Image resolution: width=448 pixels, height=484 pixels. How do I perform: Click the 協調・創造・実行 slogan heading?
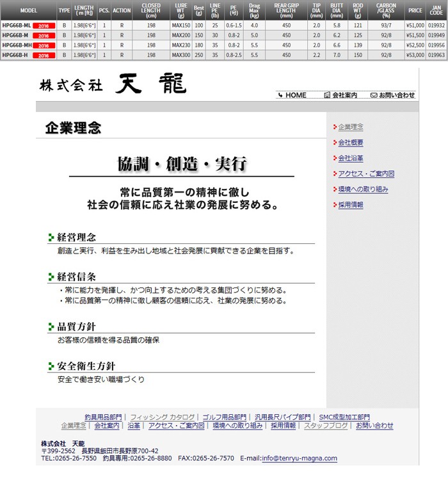pyautogui.click(x=182, y=164)
